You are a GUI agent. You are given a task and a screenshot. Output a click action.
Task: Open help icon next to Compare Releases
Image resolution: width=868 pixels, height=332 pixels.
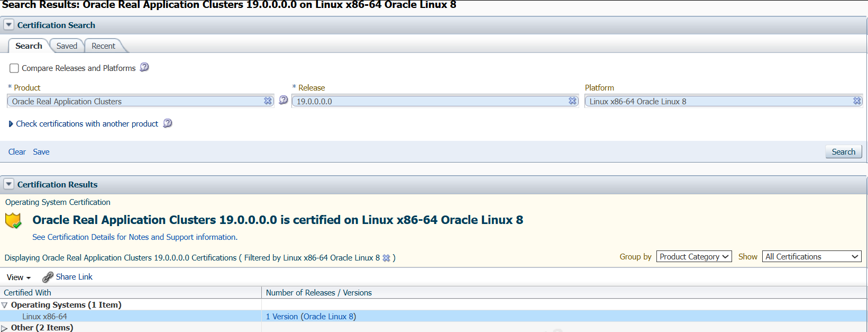click(144, 67)
